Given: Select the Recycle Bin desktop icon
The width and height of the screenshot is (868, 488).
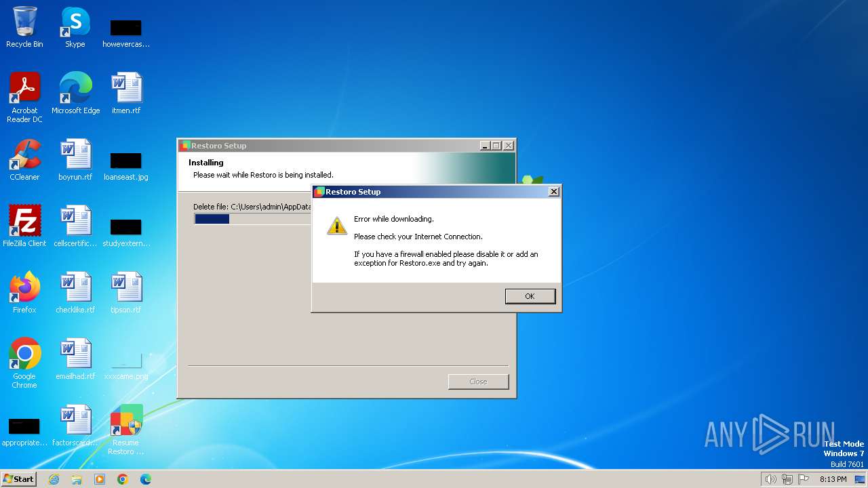Looking at the screenshot, I should (24, 27).
